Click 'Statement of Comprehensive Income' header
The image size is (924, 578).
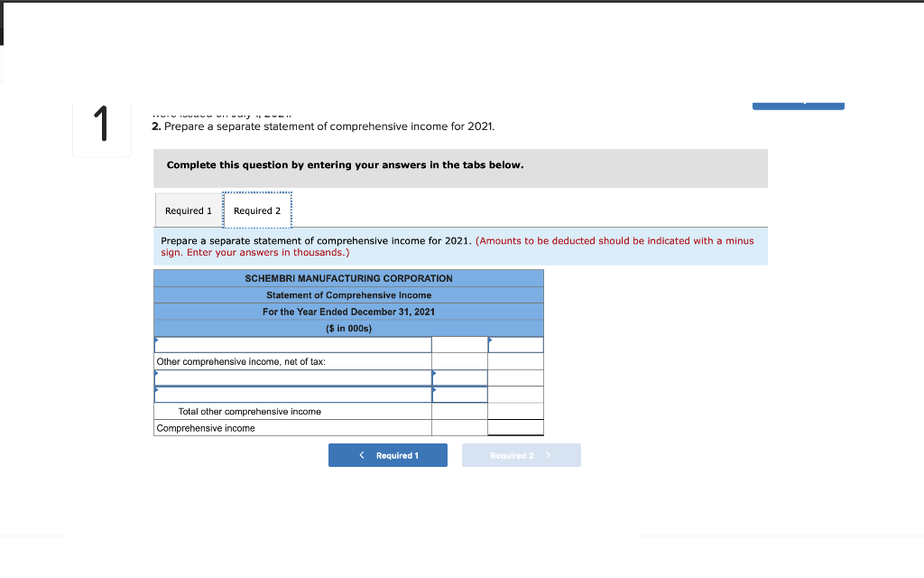point(349,295)
